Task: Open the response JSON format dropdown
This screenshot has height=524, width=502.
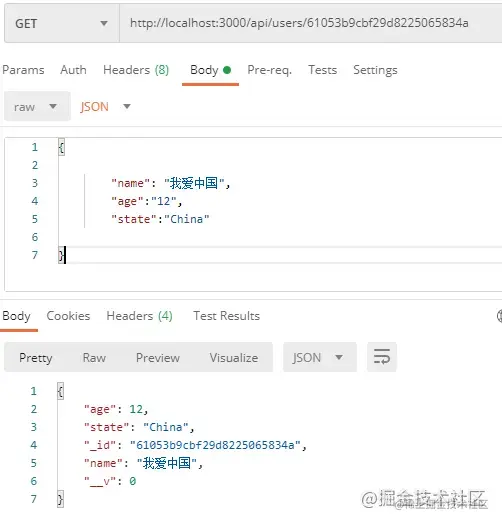Action: click(x=320, y=358)
